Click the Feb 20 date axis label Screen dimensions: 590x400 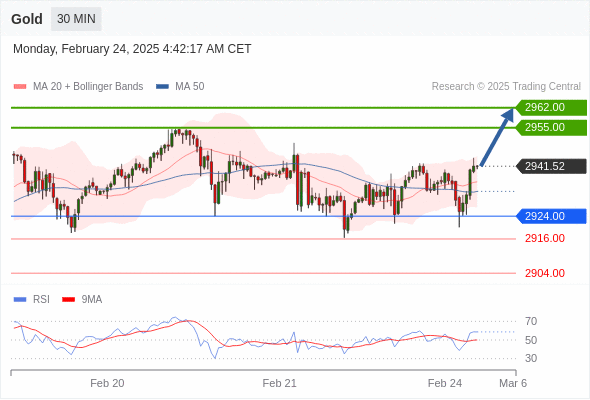pyautogui.click(x=107, y=383)
